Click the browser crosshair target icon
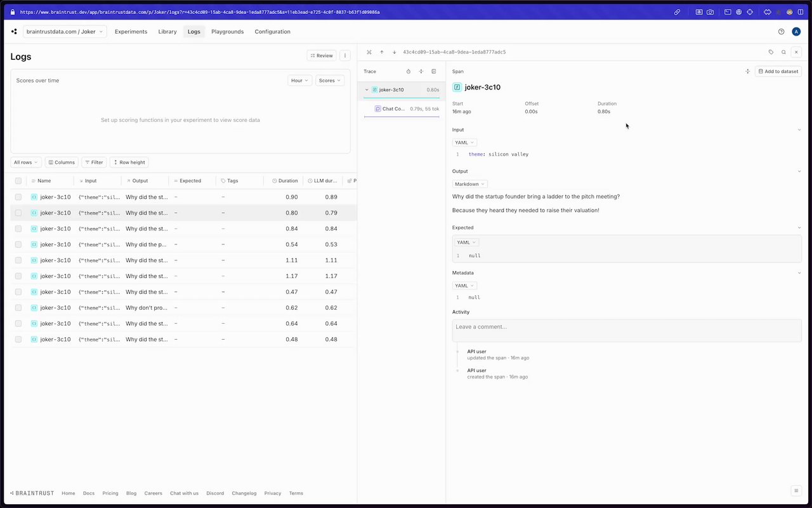Image resolution: width=812 pixels, height=508 pixels. [749, 12]
